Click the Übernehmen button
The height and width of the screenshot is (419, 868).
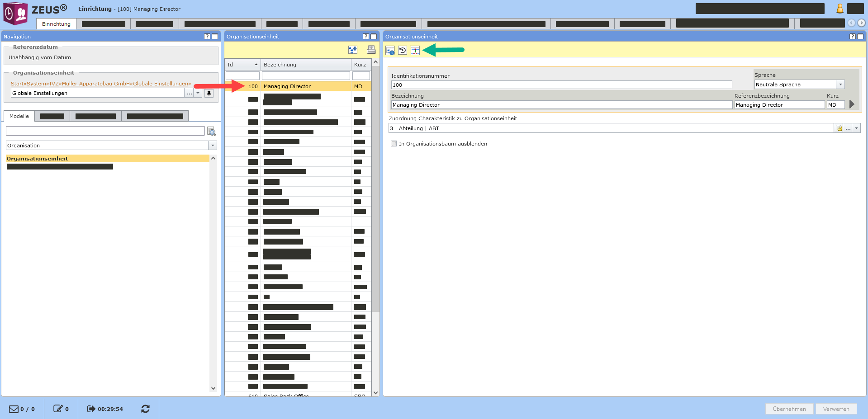tap(789, 409)
